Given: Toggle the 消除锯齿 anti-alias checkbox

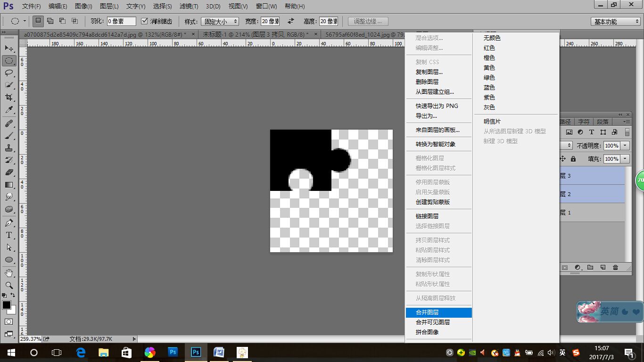Looking at the screenshot, I should 145,21.
